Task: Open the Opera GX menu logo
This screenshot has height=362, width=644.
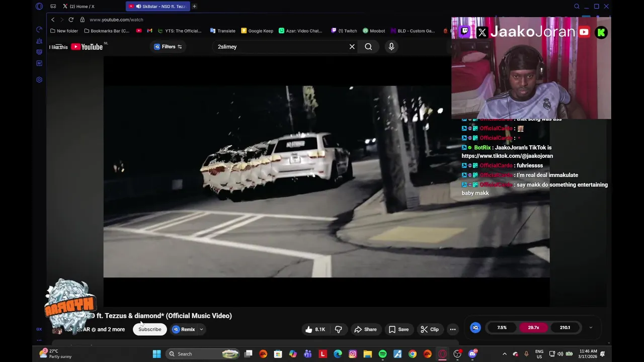Action: click(x=39, y=7)
